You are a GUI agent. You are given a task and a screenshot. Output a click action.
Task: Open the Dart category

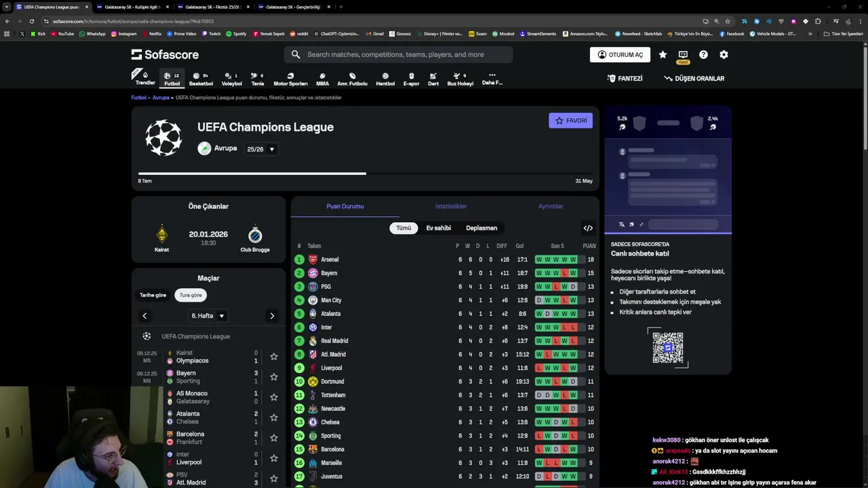(x=433, y=79)
